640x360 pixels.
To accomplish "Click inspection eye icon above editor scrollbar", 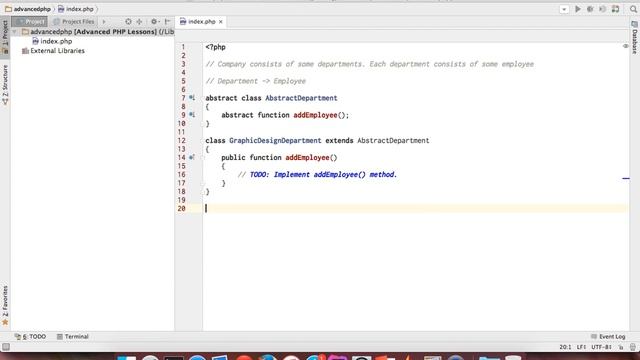I will [626, 47].
